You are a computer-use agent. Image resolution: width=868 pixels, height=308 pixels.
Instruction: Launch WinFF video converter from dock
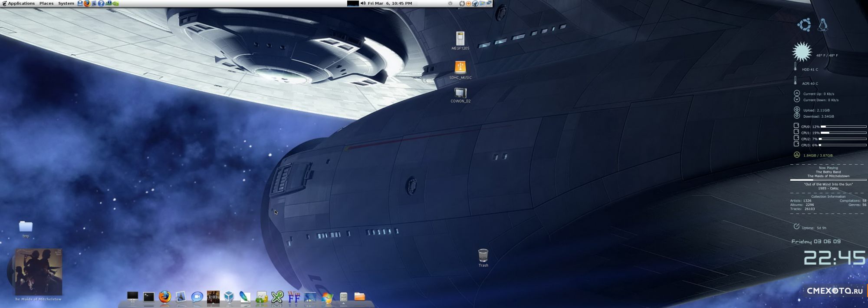(294, 297)
